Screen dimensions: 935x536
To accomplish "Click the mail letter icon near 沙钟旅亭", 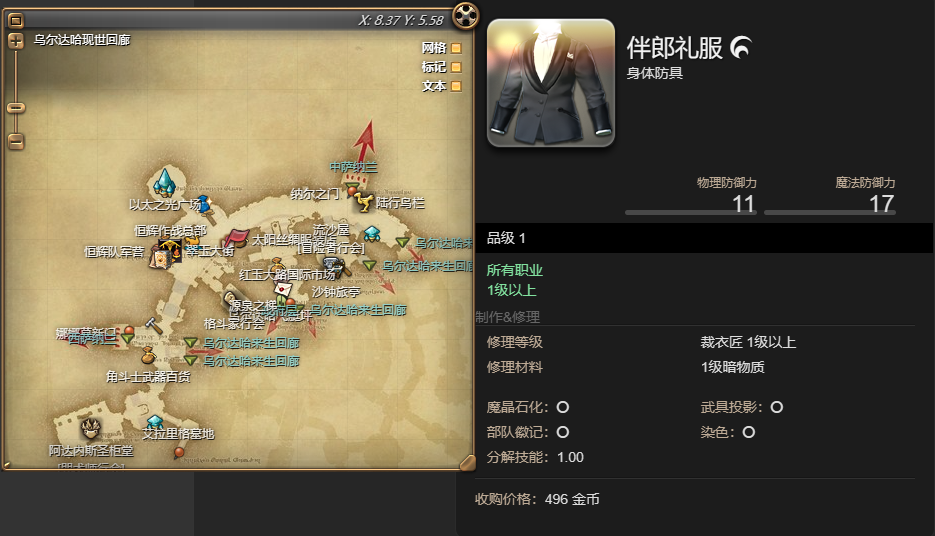I will pyautogui.click(x=283, y=290).
